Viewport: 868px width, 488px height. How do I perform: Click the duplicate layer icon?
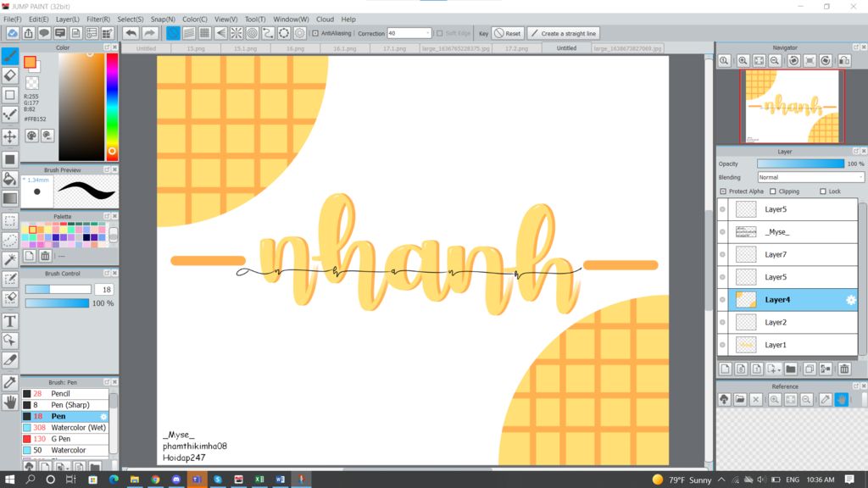(810, 369)
